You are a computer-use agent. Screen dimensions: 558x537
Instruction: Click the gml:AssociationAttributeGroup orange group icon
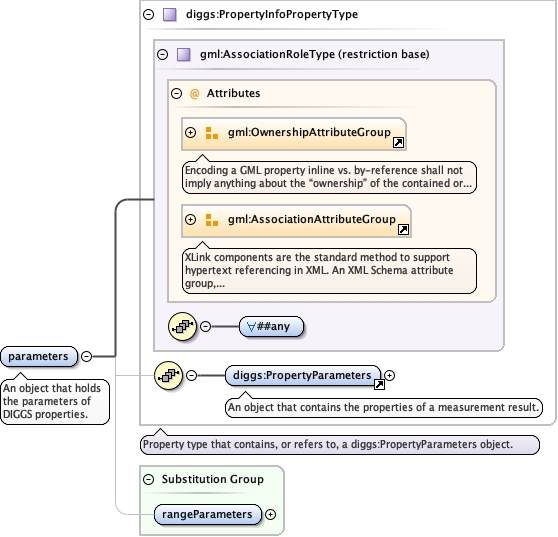coord(212,220)
